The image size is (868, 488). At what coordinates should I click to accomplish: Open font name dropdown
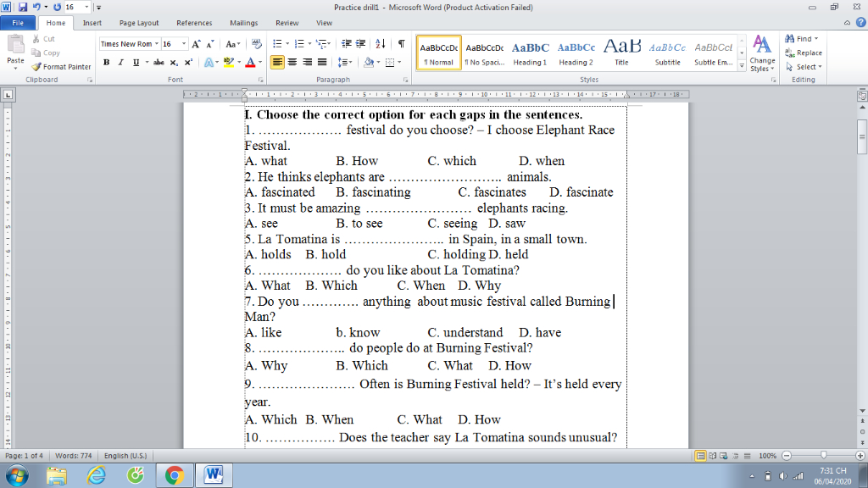pos(157,44)
